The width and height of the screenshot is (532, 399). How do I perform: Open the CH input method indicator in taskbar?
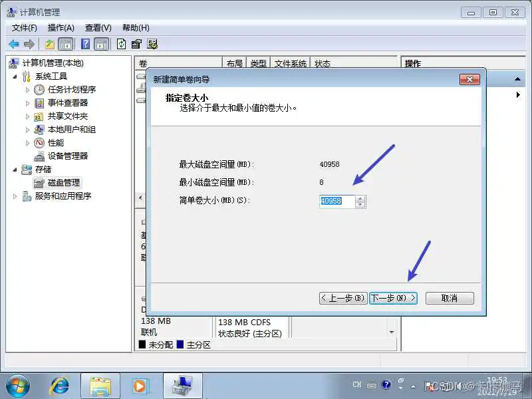[x=356, y=384]
